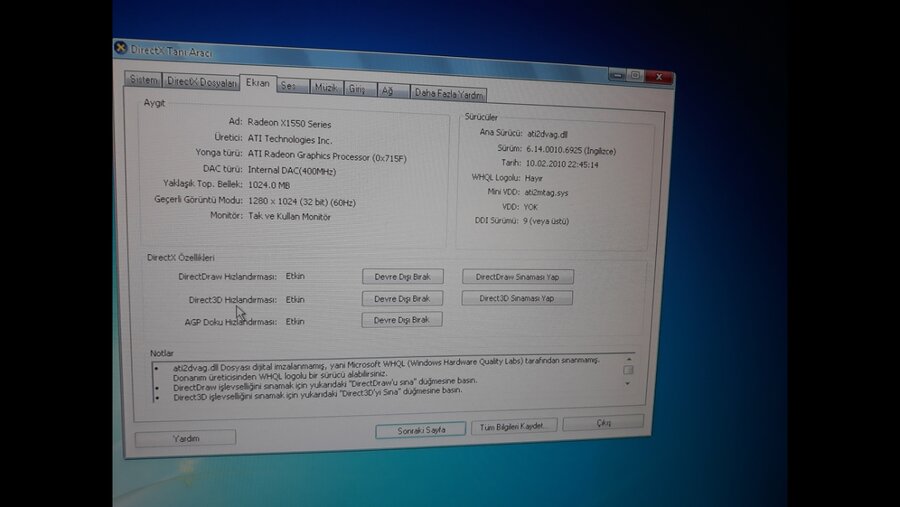Switch to DirectX Dosyaları tab

[201, 82]
